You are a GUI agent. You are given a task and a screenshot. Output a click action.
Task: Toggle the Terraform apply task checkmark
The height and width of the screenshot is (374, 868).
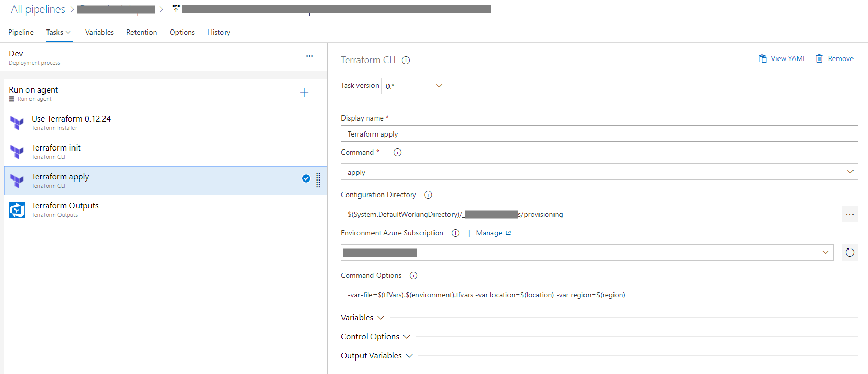coord(306,178)
